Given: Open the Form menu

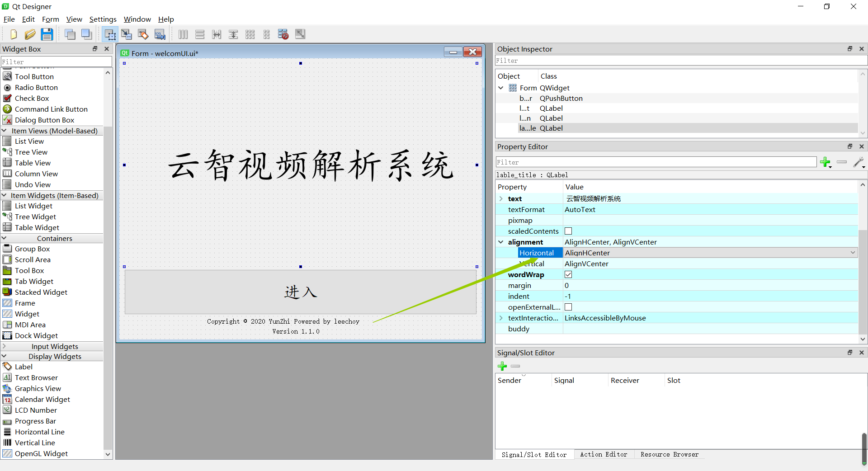Looking at the screenshot, I should (x=51, y=19).
